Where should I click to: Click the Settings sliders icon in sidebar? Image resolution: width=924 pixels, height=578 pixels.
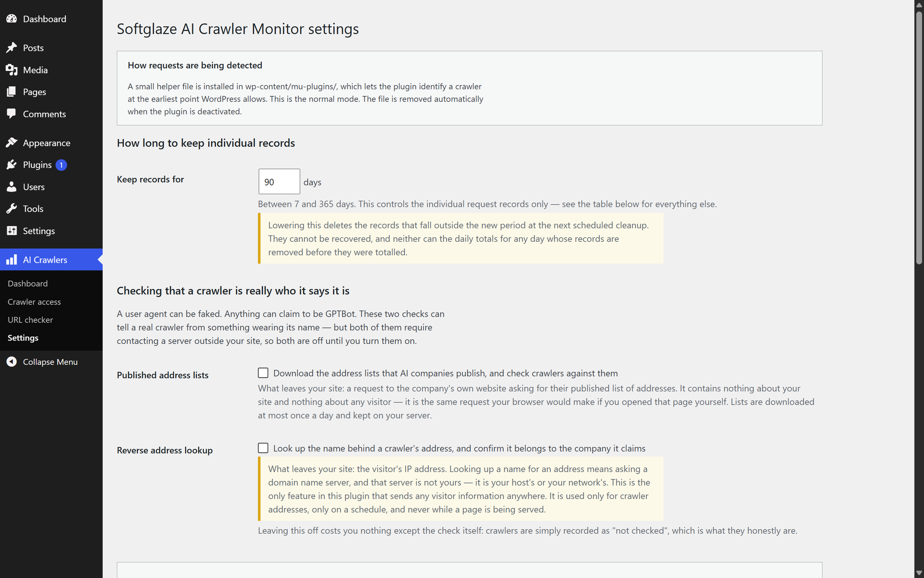click(12, 231)
